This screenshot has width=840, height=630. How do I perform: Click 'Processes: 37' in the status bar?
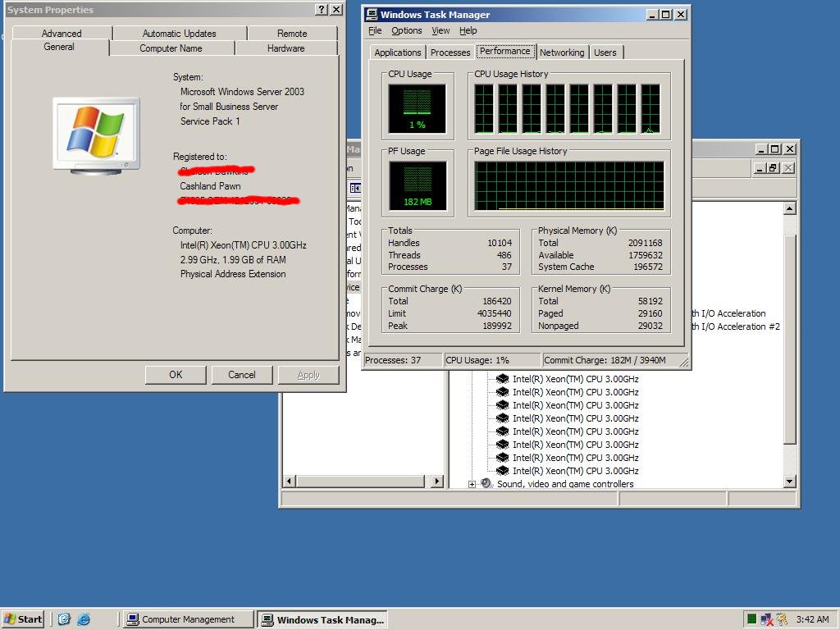coord(393,360)
